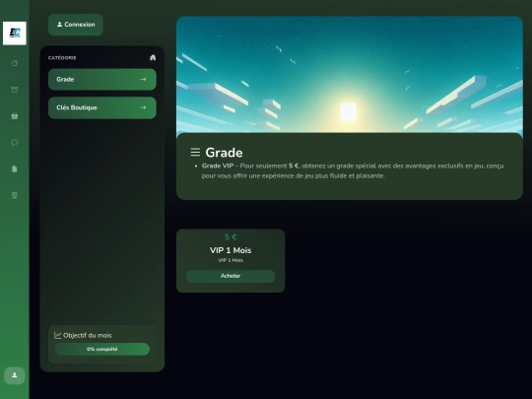Click the 0% complété progress bar

[x=102, y=349]
